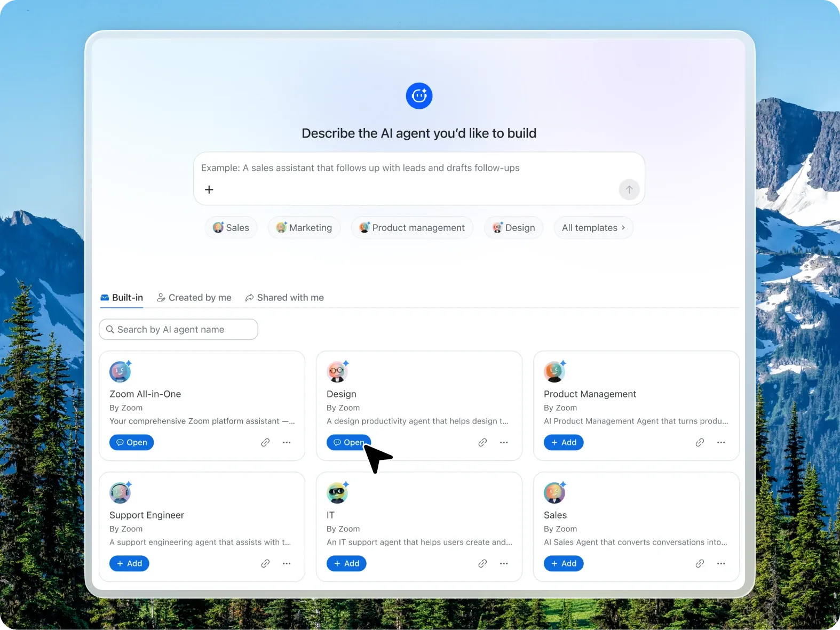Click the Product Management agent avatar

pos(555,371)
